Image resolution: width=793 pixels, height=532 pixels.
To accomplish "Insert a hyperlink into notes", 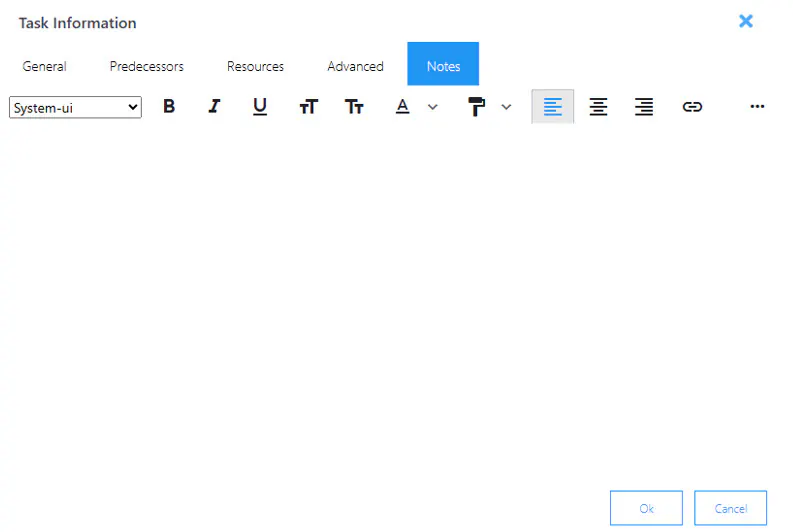I will point(692,107).
